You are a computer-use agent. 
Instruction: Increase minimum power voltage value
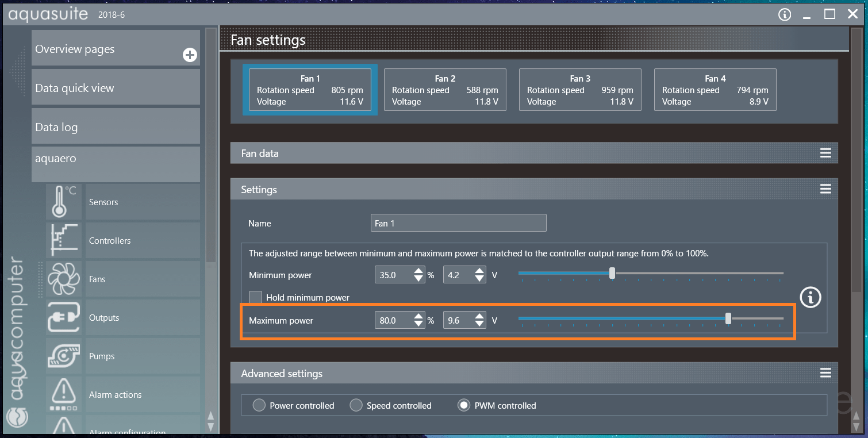pos(479,271)
